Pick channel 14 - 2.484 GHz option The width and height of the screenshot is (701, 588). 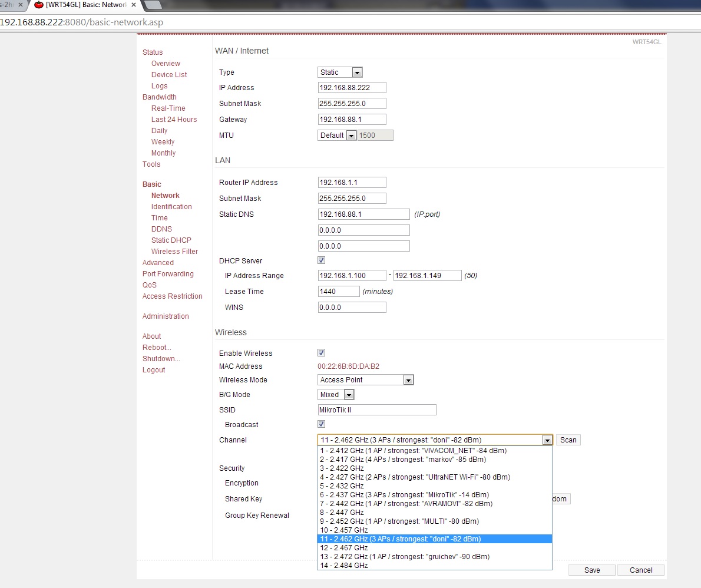[x=344, y=566]
